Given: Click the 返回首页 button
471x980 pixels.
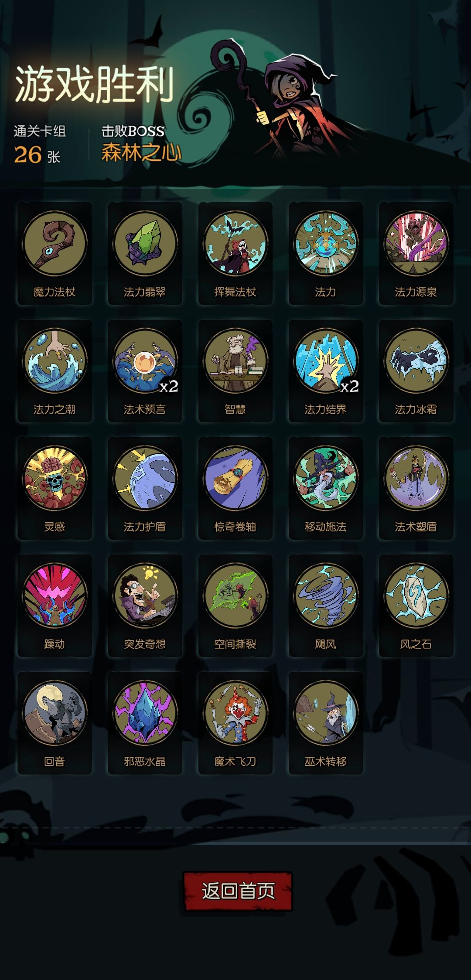Looking at the screenshot, I should coord(238,891).
